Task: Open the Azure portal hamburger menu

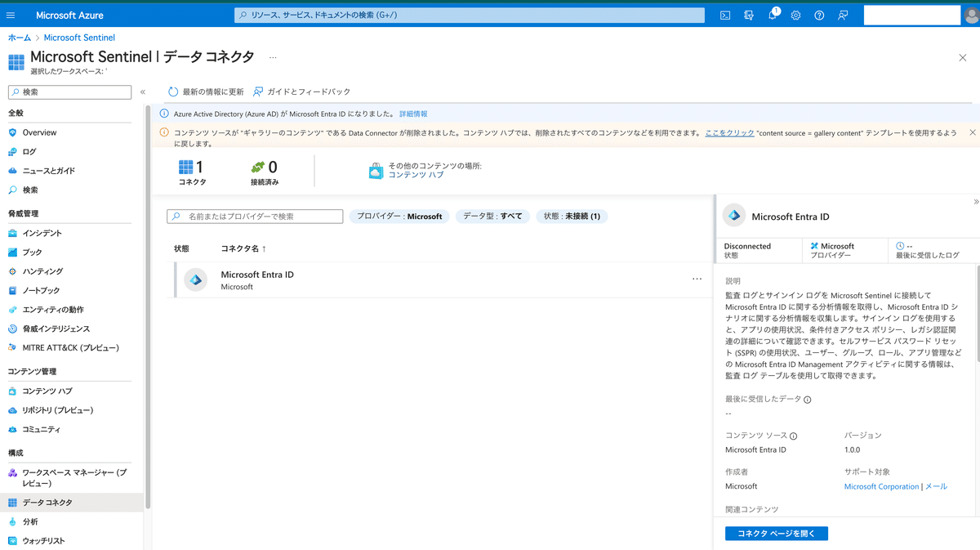Action: click(11, 16)
